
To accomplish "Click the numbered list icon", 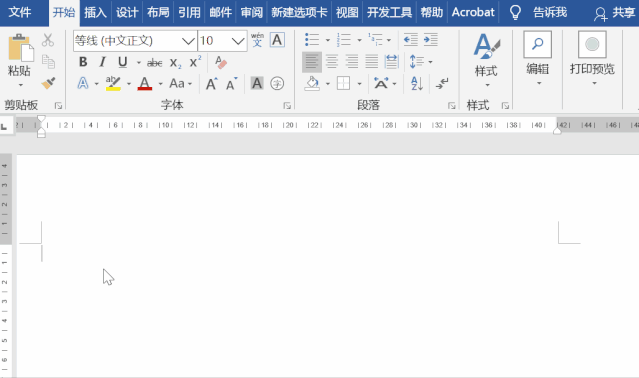I will pos(344,40).
